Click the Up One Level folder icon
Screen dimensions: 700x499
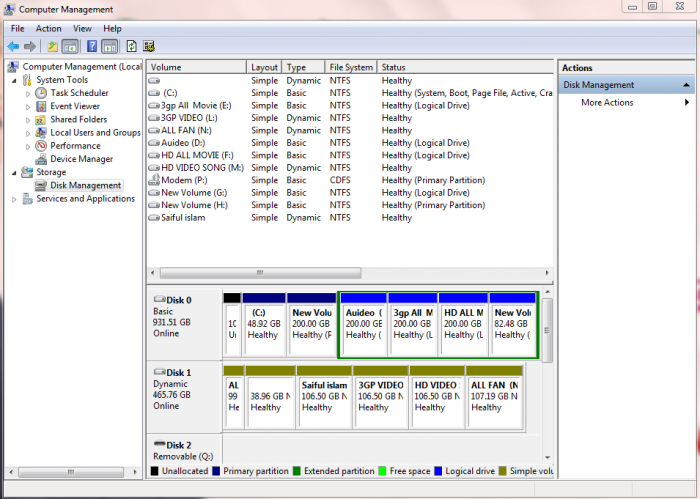[52, 46]
